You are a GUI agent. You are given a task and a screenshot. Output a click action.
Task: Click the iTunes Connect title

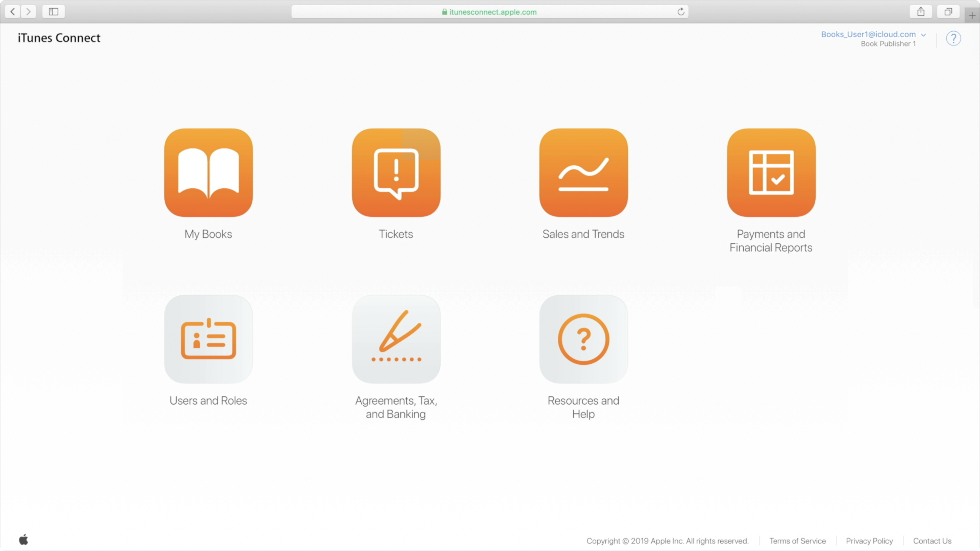tap(59, 38)
